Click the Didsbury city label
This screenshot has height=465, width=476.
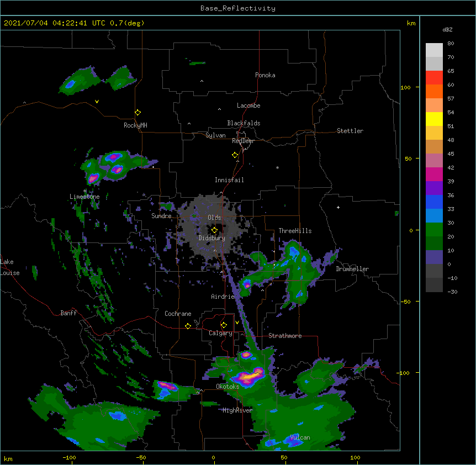point(212,238)
